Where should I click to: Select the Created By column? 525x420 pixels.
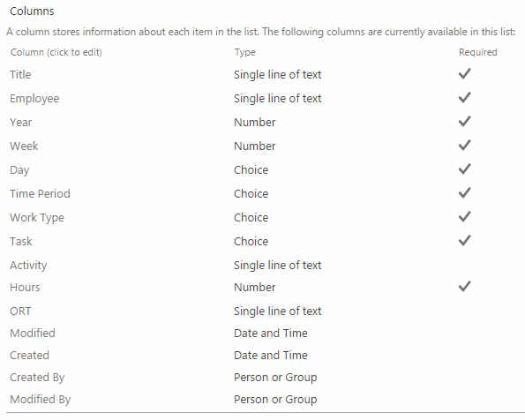tap(37, 378)
